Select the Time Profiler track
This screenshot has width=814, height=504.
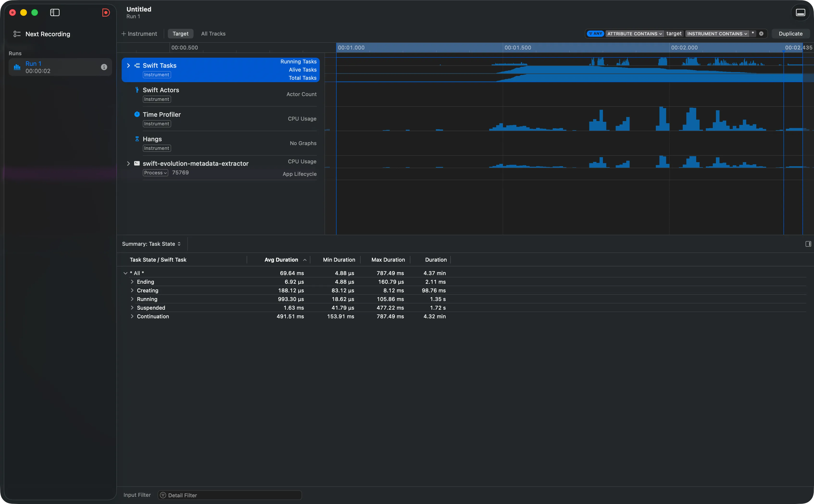[220, 119]
